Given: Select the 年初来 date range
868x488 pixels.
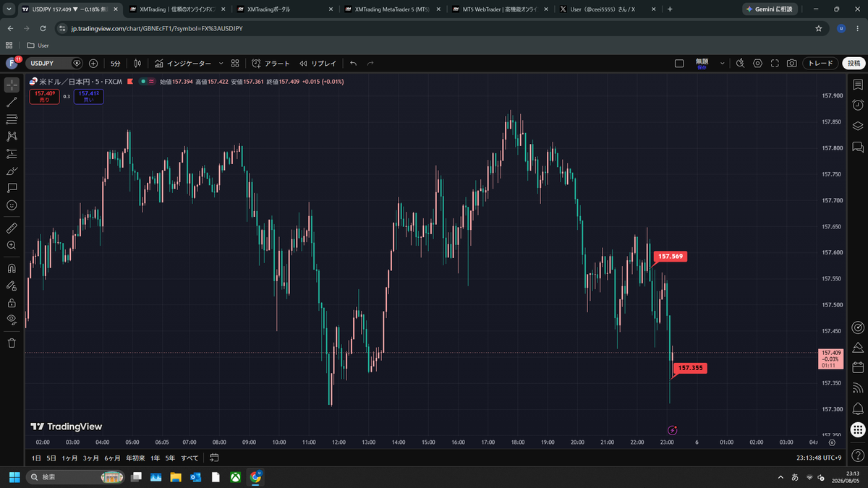Looking at the screenshot, I should pos(135,458).
